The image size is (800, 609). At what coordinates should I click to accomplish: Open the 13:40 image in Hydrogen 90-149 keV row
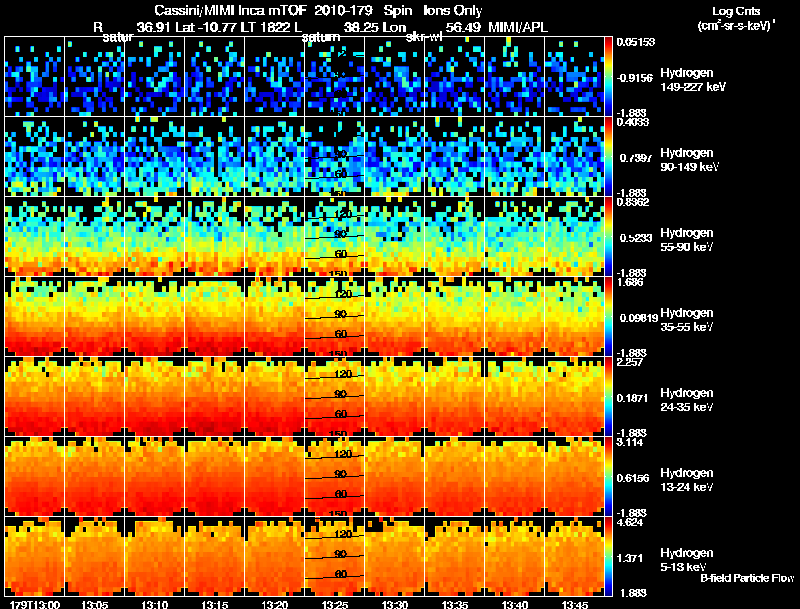[x=515, y=157]
